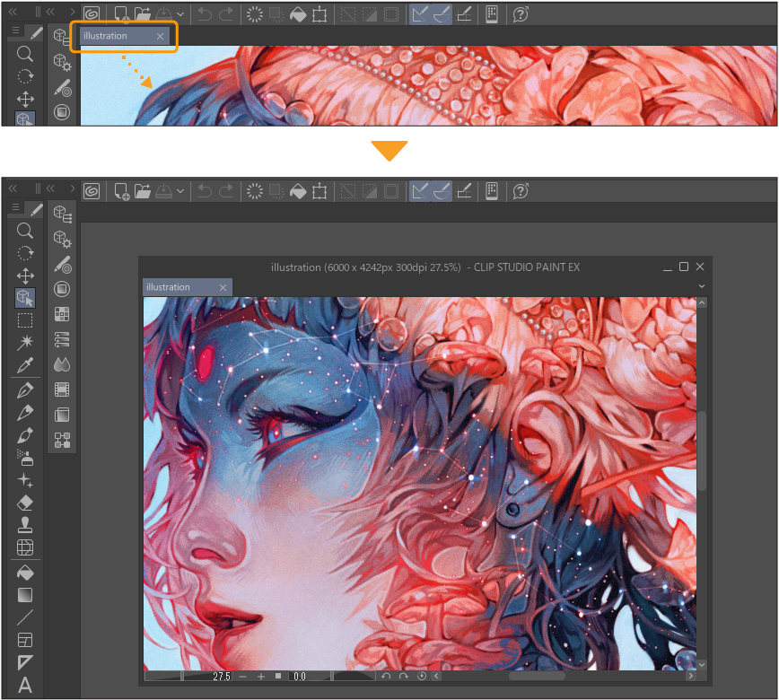Open the color set grid palette icon

(x=62, y=314)
